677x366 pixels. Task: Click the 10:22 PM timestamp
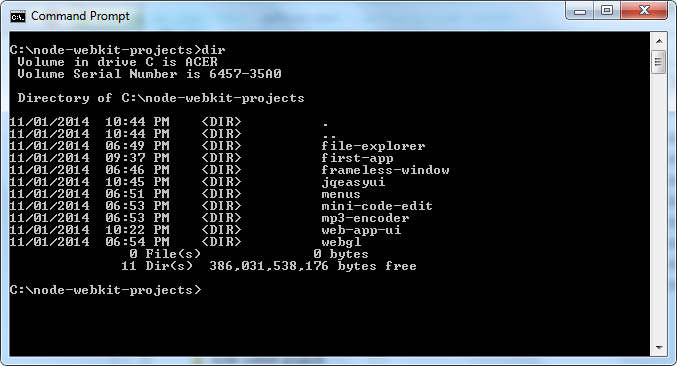click(x=137, y=230)
